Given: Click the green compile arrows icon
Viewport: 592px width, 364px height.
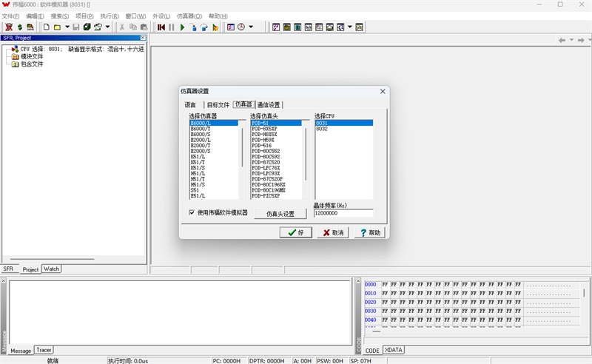Looking at the screenshot, I should pyautogui.click(x=20, y=27).
